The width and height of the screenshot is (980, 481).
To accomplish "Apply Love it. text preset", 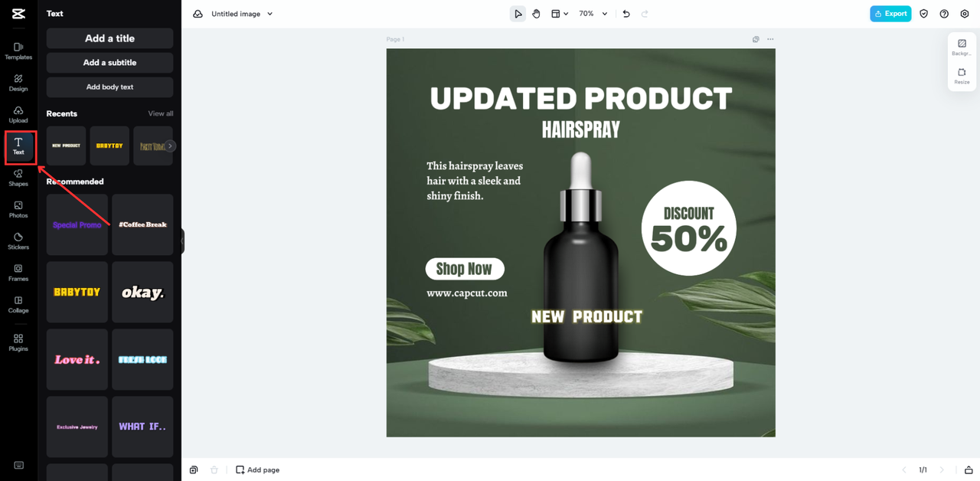I will 77,359.
